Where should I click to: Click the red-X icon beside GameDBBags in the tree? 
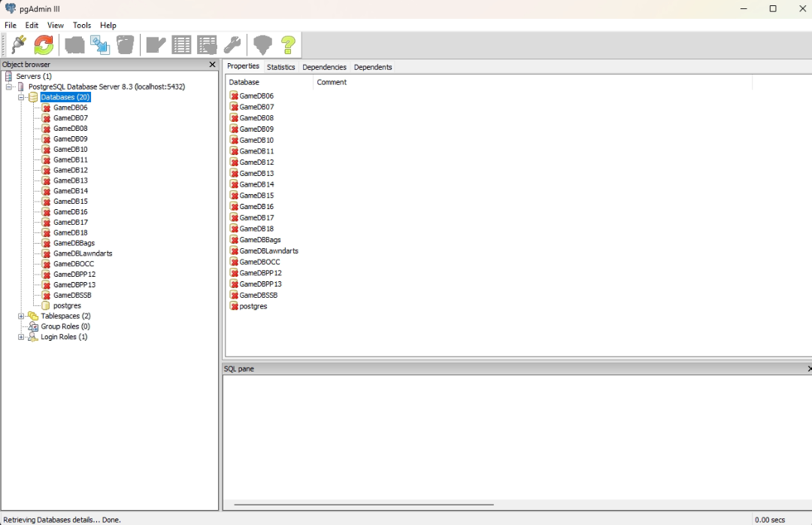[x=47, y=244]
